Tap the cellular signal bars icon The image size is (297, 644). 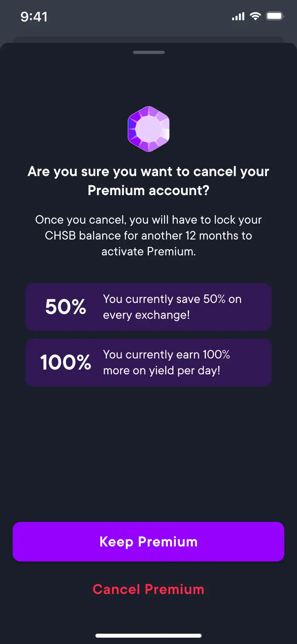click(x=238, y=16)
